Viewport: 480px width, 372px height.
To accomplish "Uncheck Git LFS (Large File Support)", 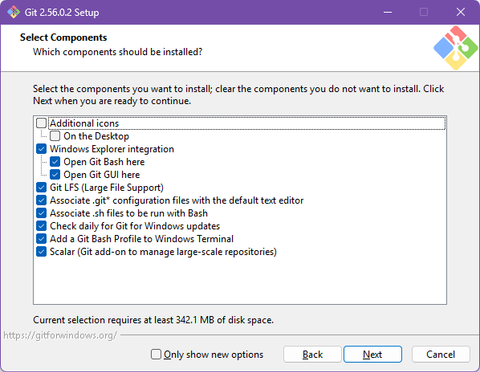I will [41, 187].
